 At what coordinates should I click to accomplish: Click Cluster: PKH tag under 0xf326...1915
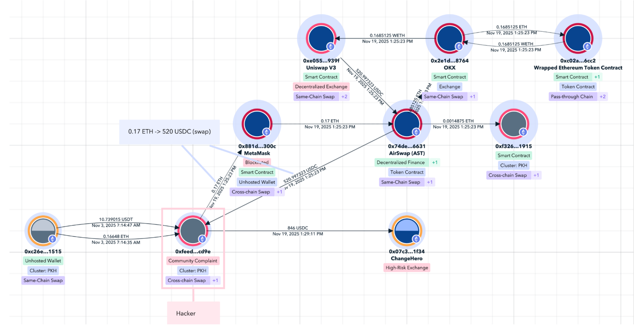(514, 165)
